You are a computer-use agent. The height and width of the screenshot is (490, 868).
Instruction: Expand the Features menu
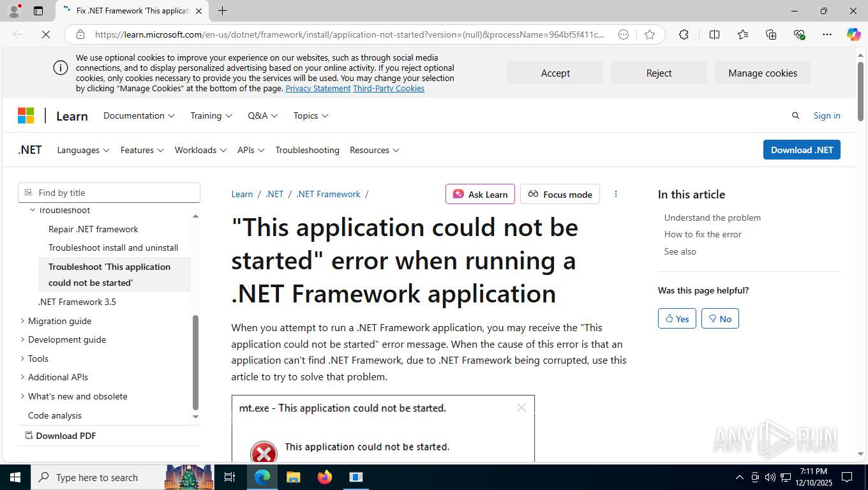142,150
